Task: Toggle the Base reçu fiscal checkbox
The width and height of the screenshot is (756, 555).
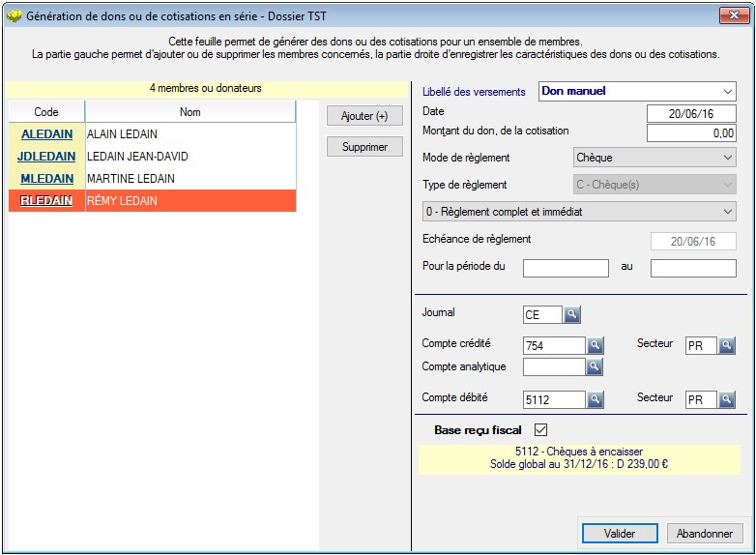Action: (541, 430)
